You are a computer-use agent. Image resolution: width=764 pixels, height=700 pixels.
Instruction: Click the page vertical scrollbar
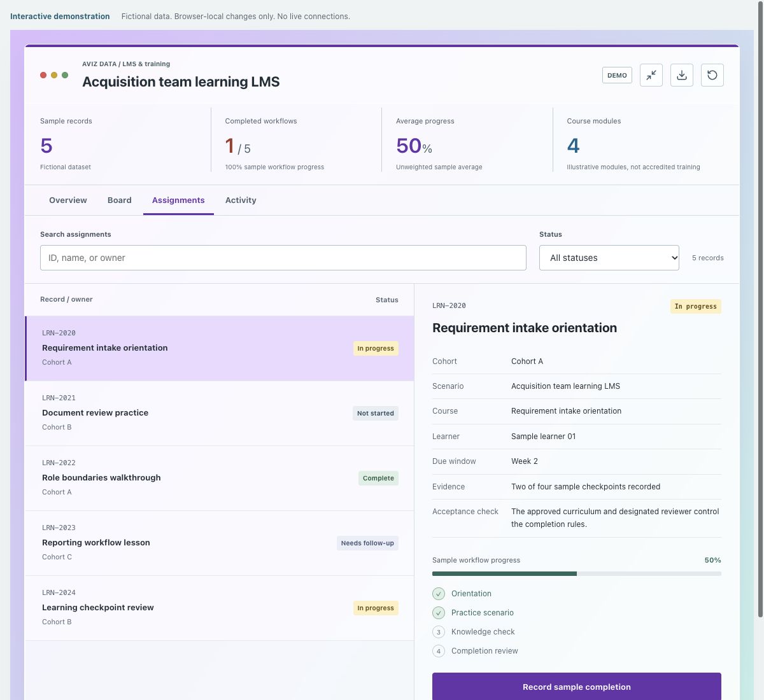coord(760,309)
